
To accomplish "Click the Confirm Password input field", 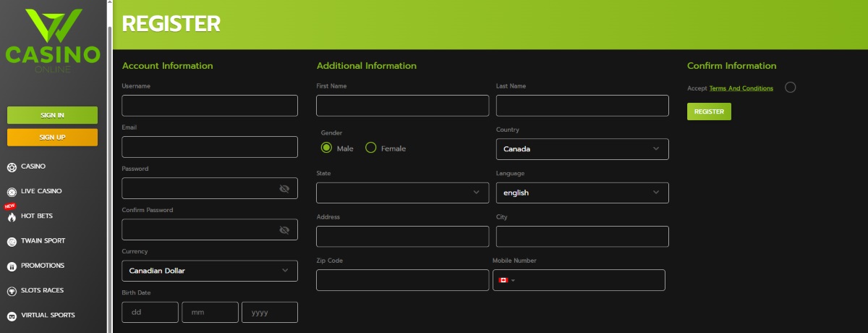I will 210,229.
